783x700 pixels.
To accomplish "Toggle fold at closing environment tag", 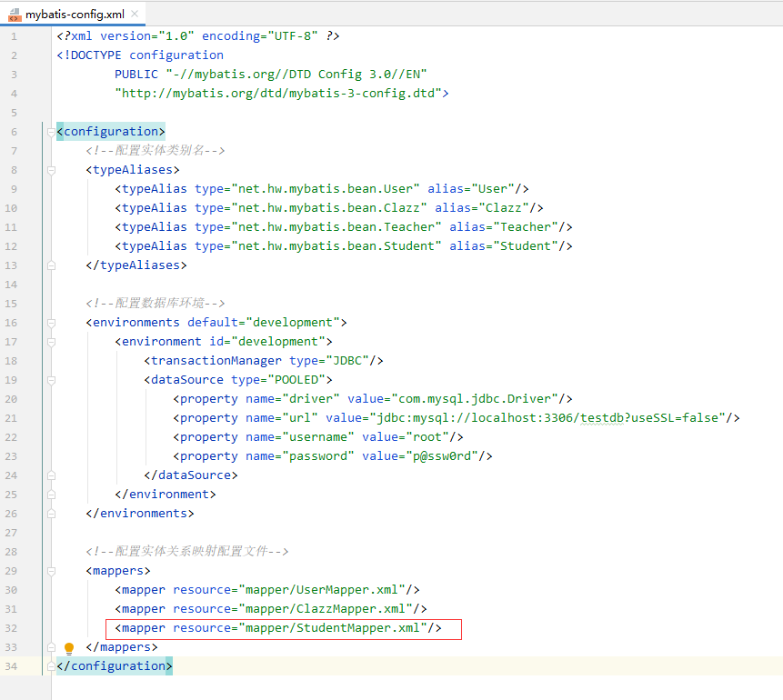I will 51,495.
